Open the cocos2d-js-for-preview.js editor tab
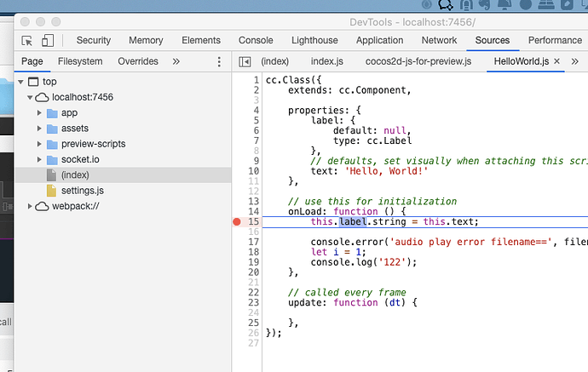 click(418, 61)
